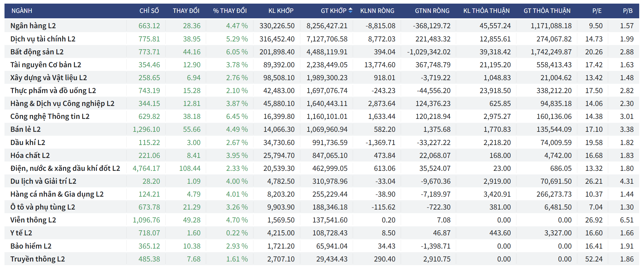Click Công nghệ Thông tin L2 row
This screenshot has height=269, width=644.
[x=50, y=116]
